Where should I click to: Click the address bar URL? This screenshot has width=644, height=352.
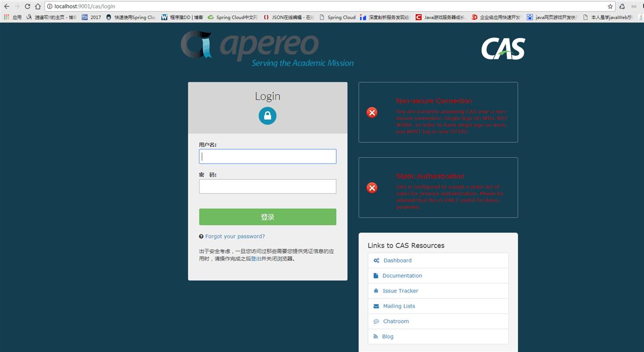click(x=85, y=6)
